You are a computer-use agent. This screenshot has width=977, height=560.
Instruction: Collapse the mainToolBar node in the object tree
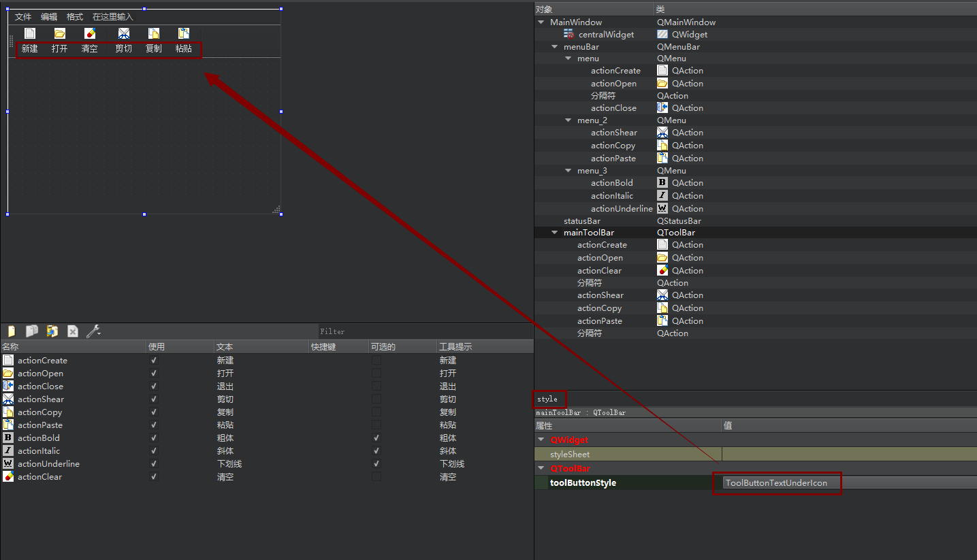(555, 233)
